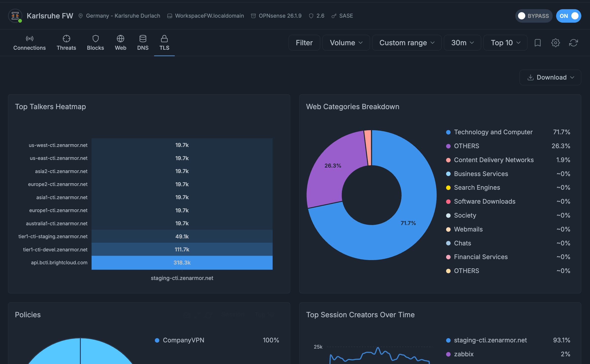
Task: Click the location pin icon beside Germany
Action: 80,16
